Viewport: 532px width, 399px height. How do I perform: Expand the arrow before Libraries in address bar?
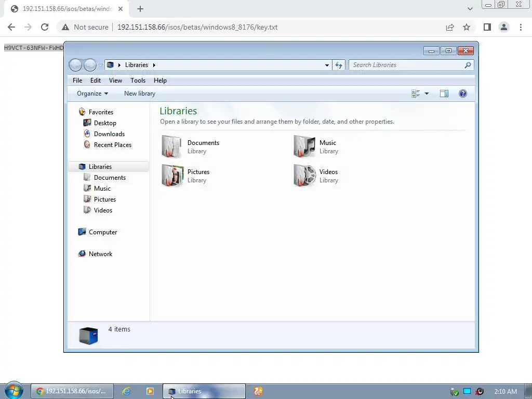click(119, 65)
